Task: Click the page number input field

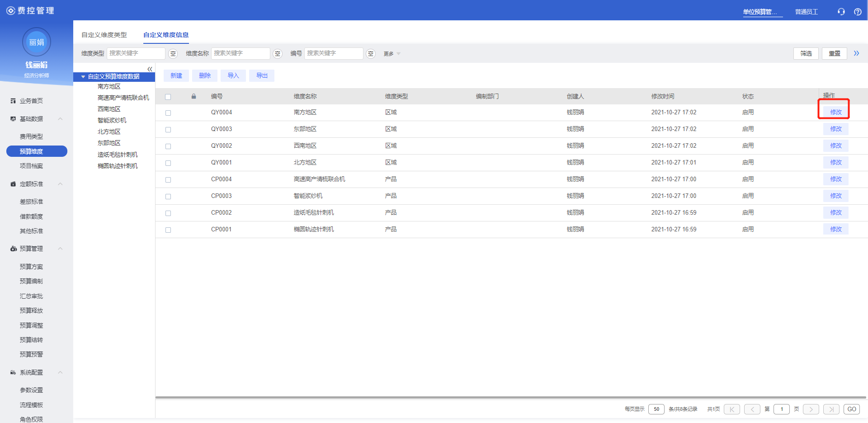Action: pyautogui.click(x=782, y=409)
